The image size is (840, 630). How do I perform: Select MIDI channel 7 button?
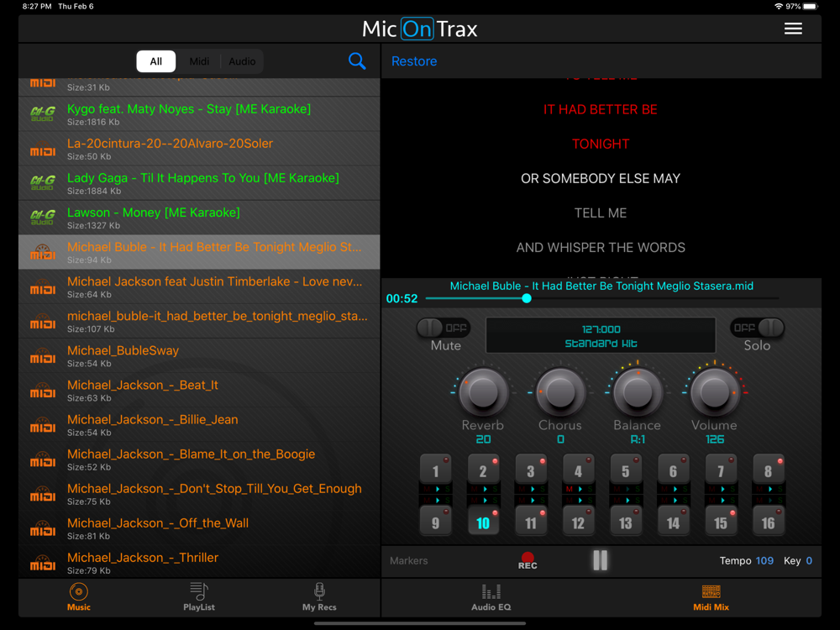click(x=721, y=470)
